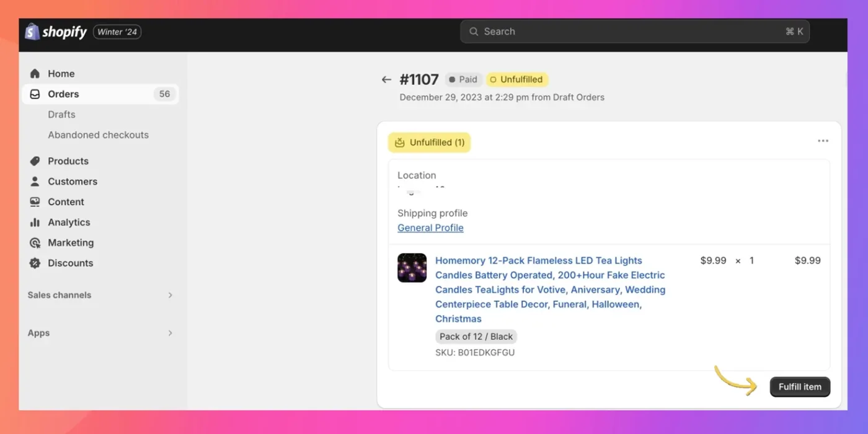Click the order number #1107
868x434 pixels.
pos(419,79)
